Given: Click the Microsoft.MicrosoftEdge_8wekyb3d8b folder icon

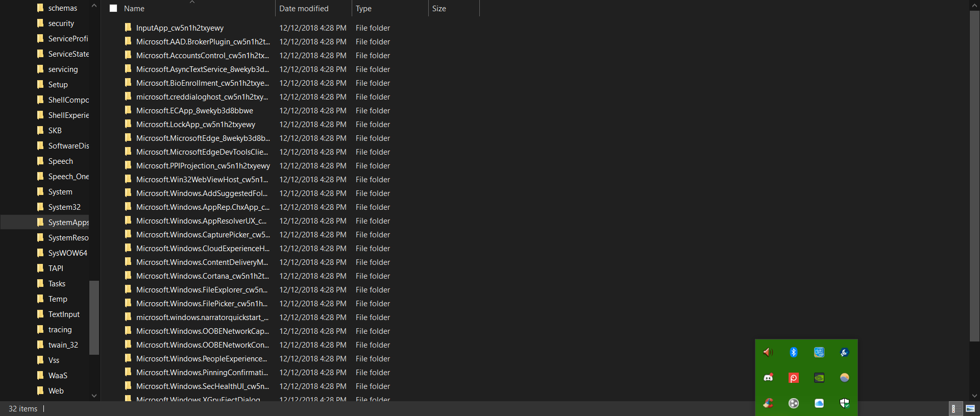Looking at the screenshot, I should pos(128,138).
